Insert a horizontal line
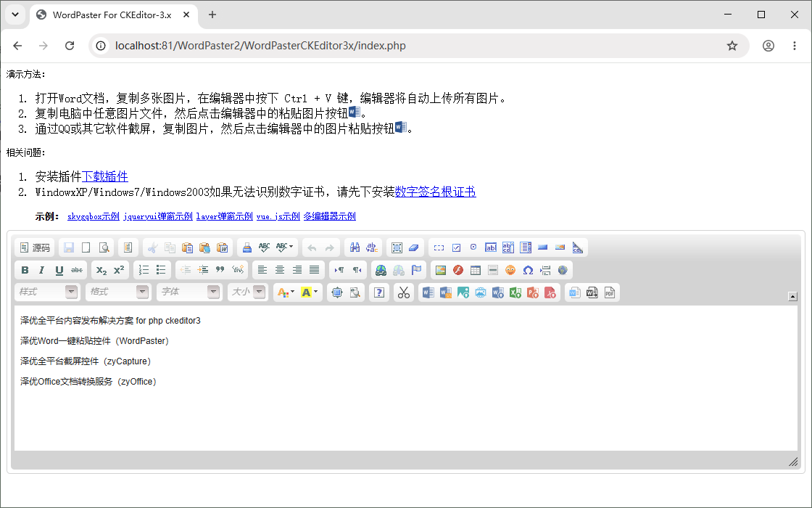This screenshot has height=508, width=812. (493, 270)
